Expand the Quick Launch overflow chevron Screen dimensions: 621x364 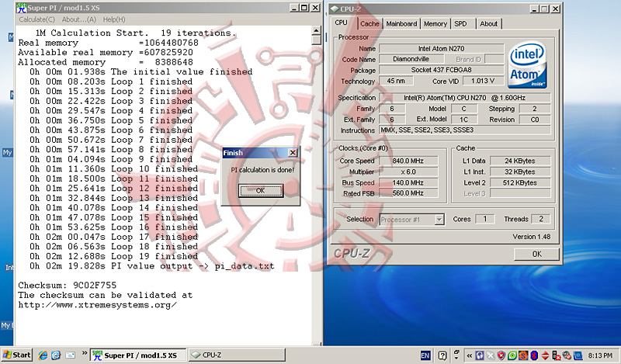click(85, 353)
